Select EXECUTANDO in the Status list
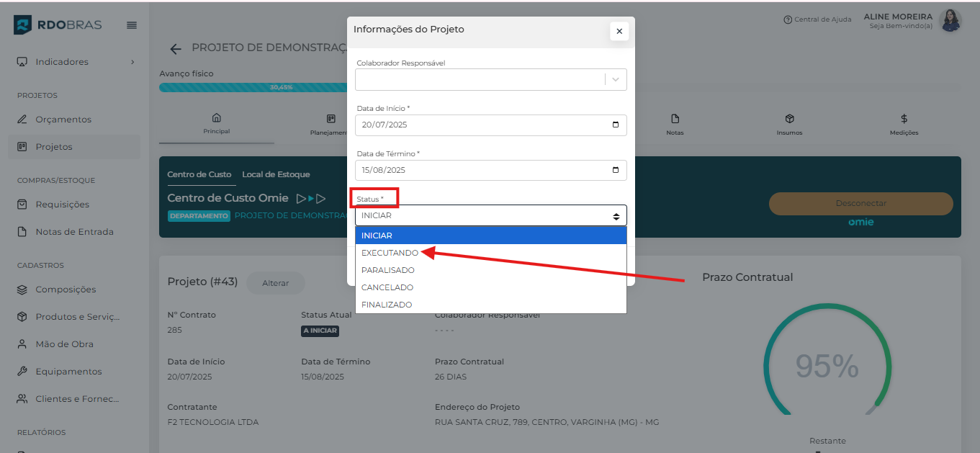This screenshot has width=980, height=453. click(x=390, y=253)
